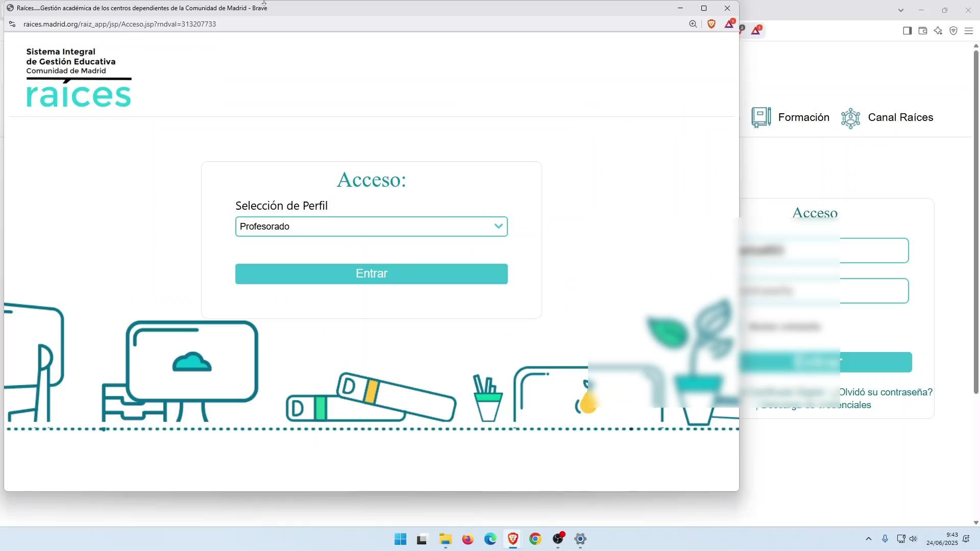This screenshot has width=980, height=551.
Task: Show hidden system tray icons
Action: coord(869,539)
